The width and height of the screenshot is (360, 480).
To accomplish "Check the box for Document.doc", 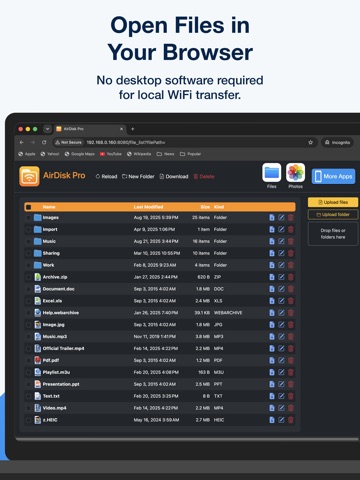I will (x=29, y=289).
